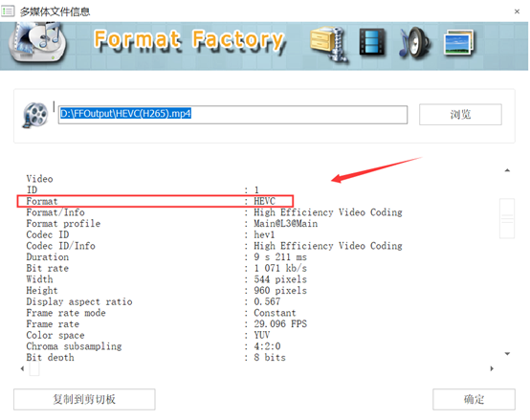The height and width of the screenshot is (420, 530).
Task: Click the vertical scrollbar down arrow
Action: [x=507, y=354]
